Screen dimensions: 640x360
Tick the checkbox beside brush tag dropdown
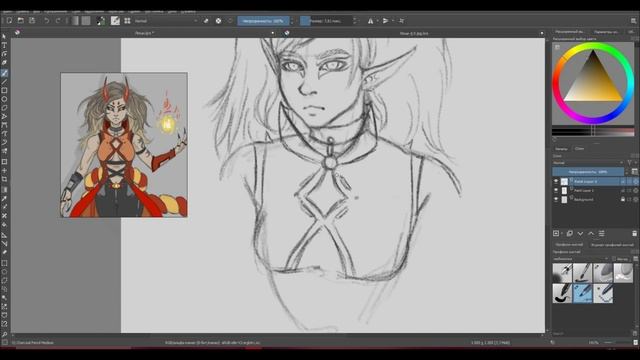click(x=614, y=259)
